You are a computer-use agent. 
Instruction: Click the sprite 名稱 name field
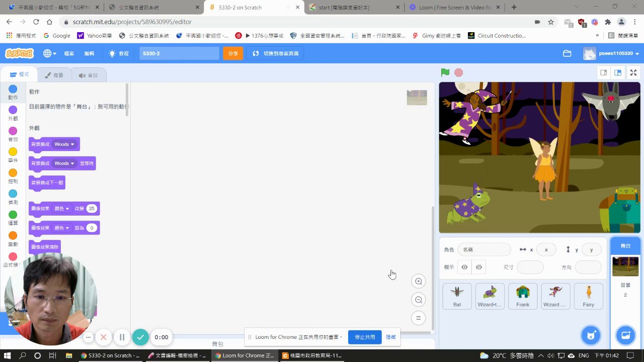point(484,250)
